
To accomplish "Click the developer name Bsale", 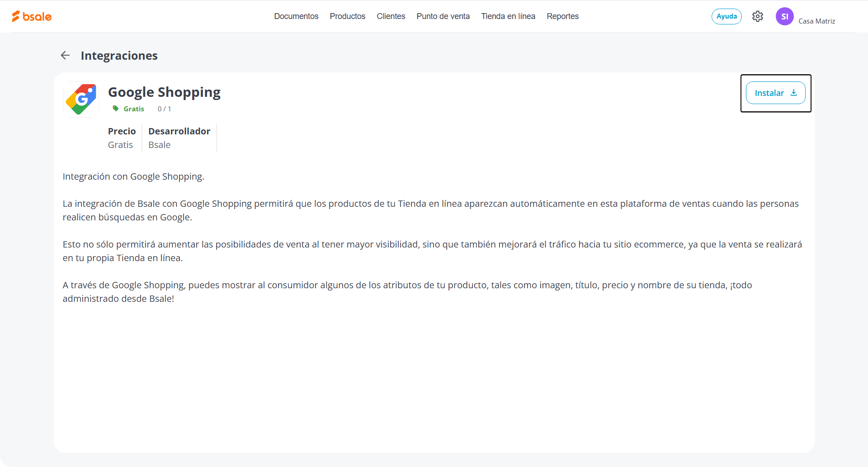I will click(x=160, y=145).
